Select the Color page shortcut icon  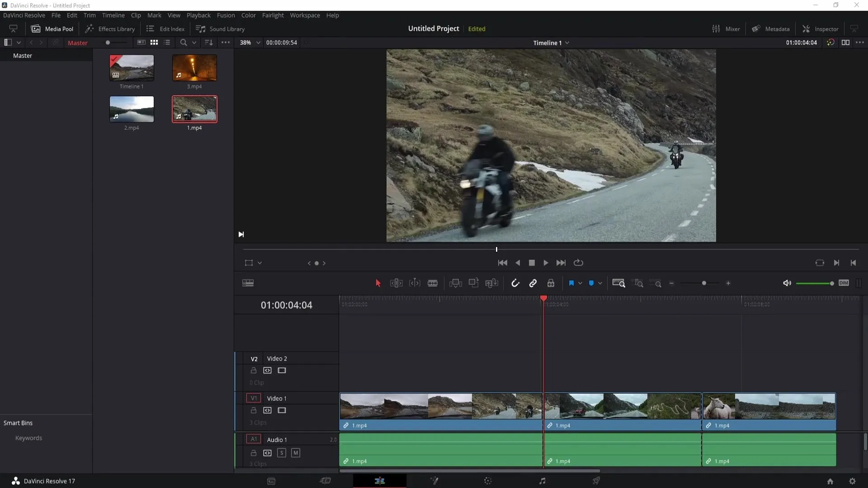(488, 481)
